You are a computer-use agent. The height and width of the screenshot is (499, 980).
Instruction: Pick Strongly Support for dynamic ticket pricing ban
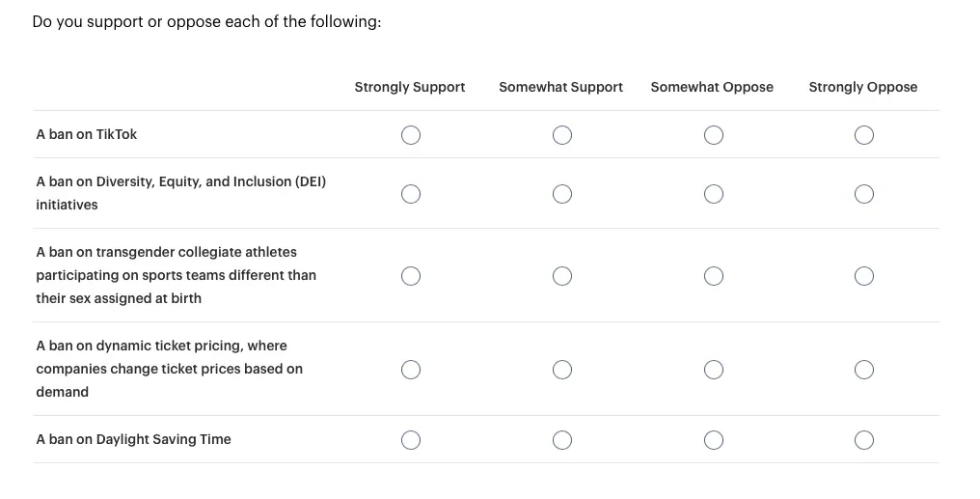(411, 370)
